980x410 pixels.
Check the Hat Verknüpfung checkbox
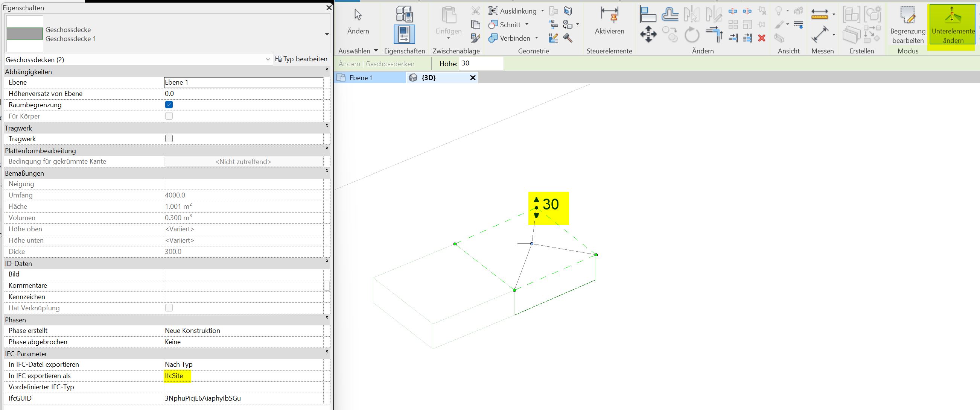coord(169,308)
